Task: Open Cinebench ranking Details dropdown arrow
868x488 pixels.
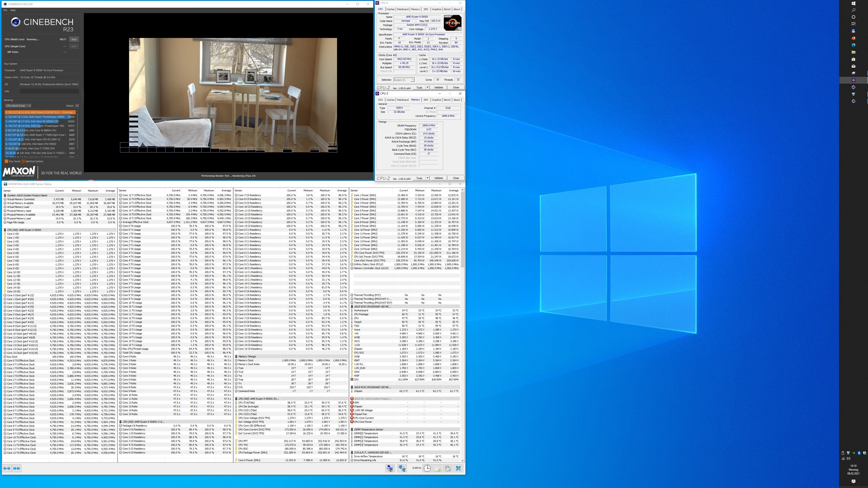Action: [x=77, y=106]
